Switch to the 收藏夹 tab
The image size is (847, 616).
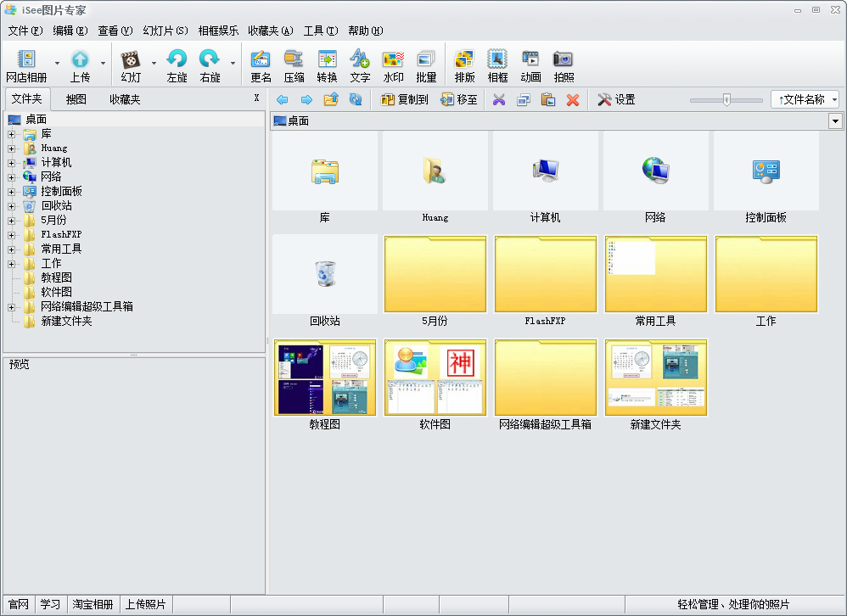point(125,99)
